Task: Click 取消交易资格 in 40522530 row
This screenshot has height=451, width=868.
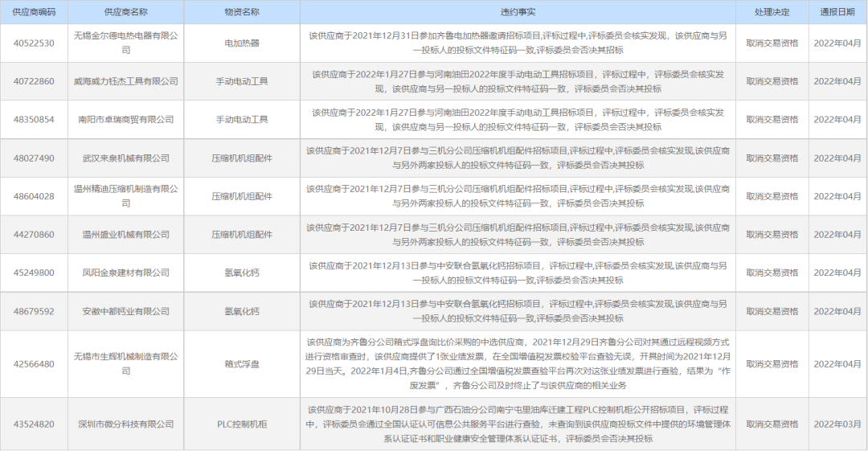Action: [x=772, y=43]
